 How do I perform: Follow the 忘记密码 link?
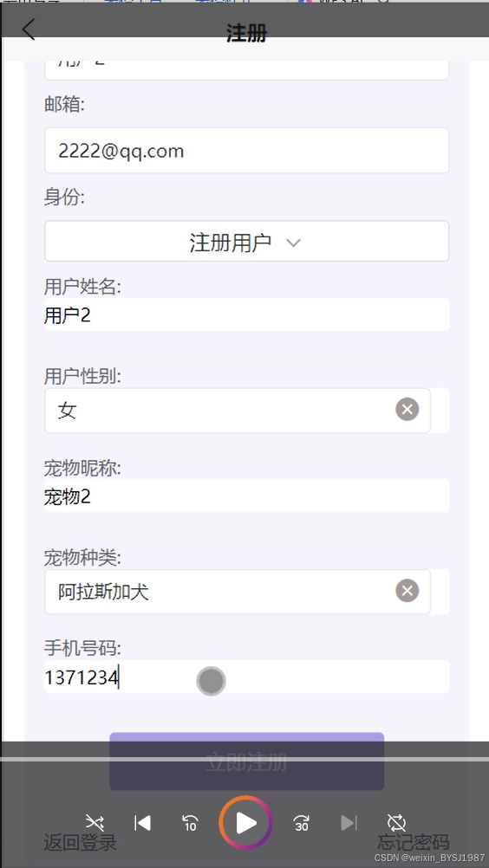pos(413,843)
